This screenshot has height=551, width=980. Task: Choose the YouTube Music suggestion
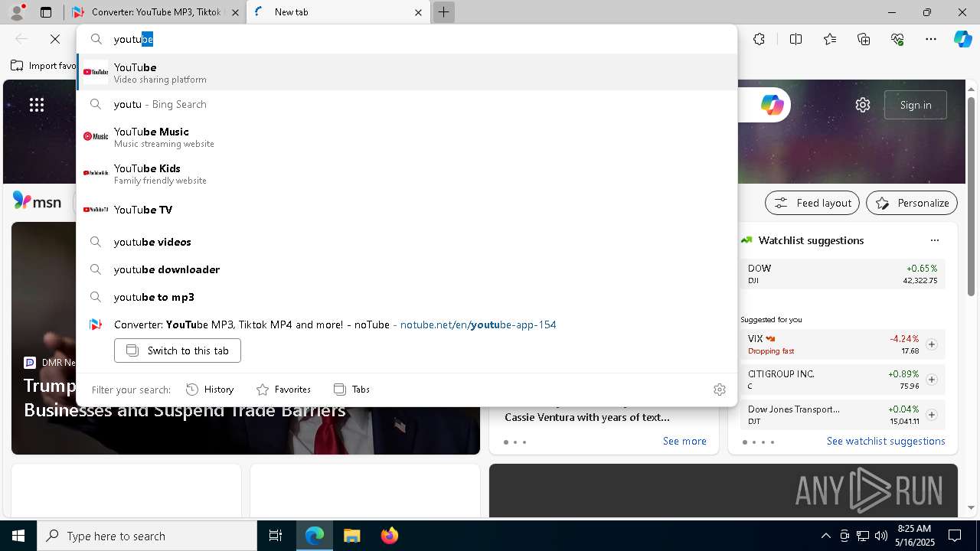[407, 137]
